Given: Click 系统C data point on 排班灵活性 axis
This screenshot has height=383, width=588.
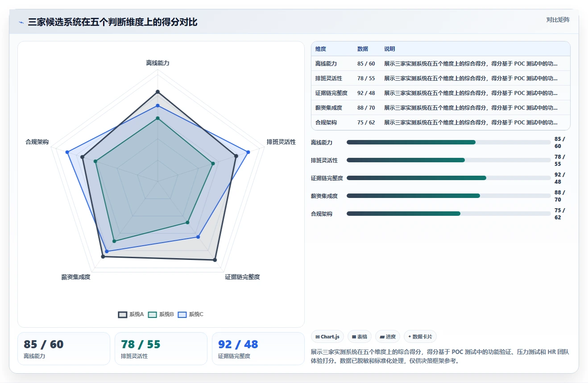Looking at the screenshot, I should coord(248,152).
